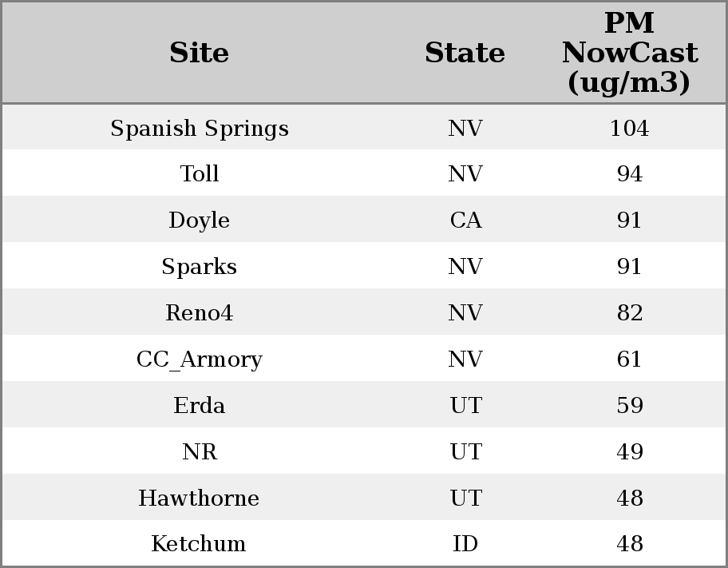Click the 104 PM NowCast value
Viewport: 728px width, 568px height.
pyautogui.click(x=629, y=129)
